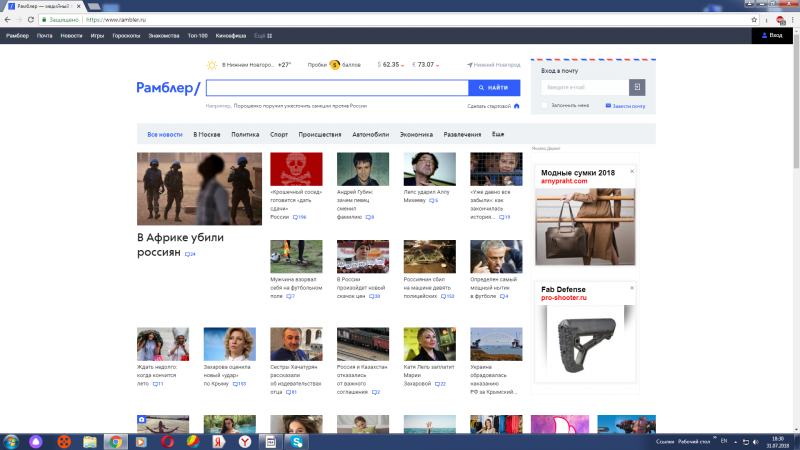
Task: Click the Происшествия news tab
Action: 319,135
